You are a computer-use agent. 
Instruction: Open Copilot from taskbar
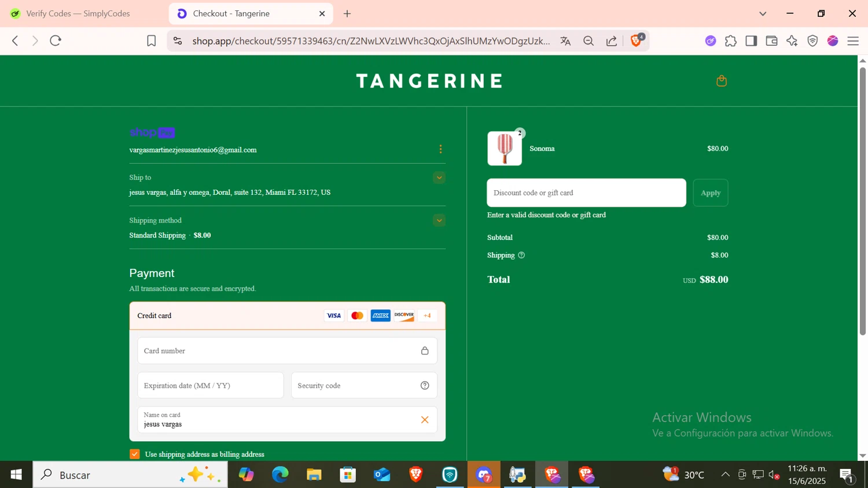click(x=247, y=475)
